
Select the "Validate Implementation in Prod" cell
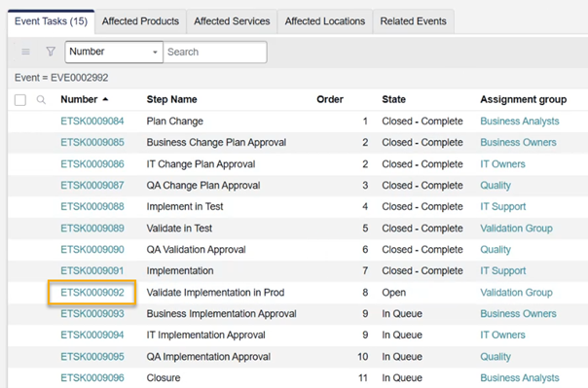215,293
